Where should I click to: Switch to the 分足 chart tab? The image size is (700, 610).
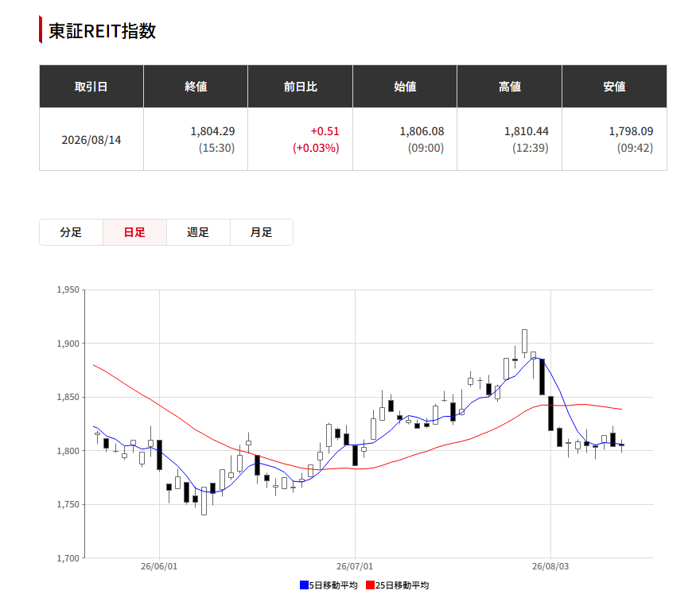click(71, 232)
